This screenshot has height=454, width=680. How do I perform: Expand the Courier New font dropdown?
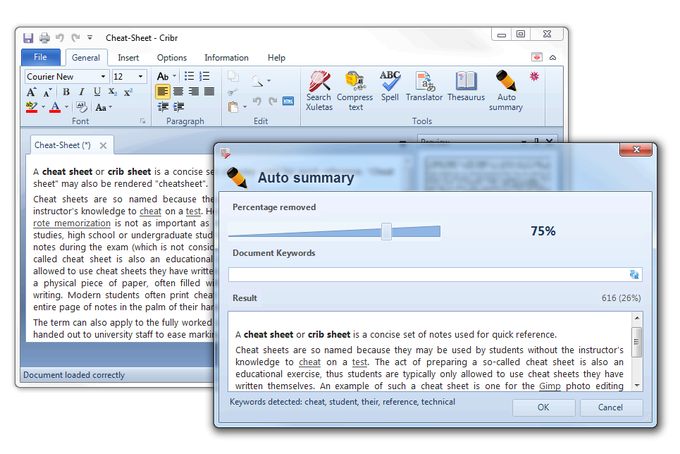click(103, 77)
